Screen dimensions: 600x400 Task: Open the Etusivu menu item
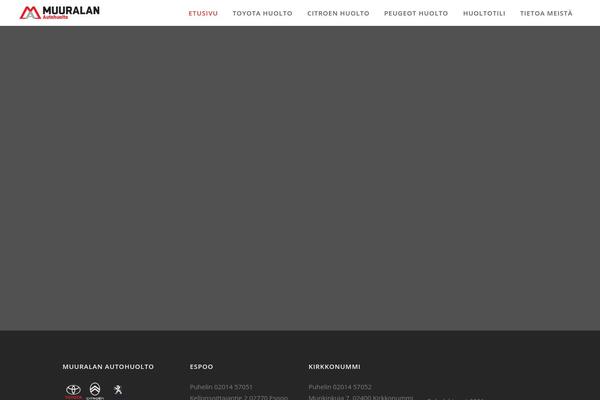[x=203, y=13]
